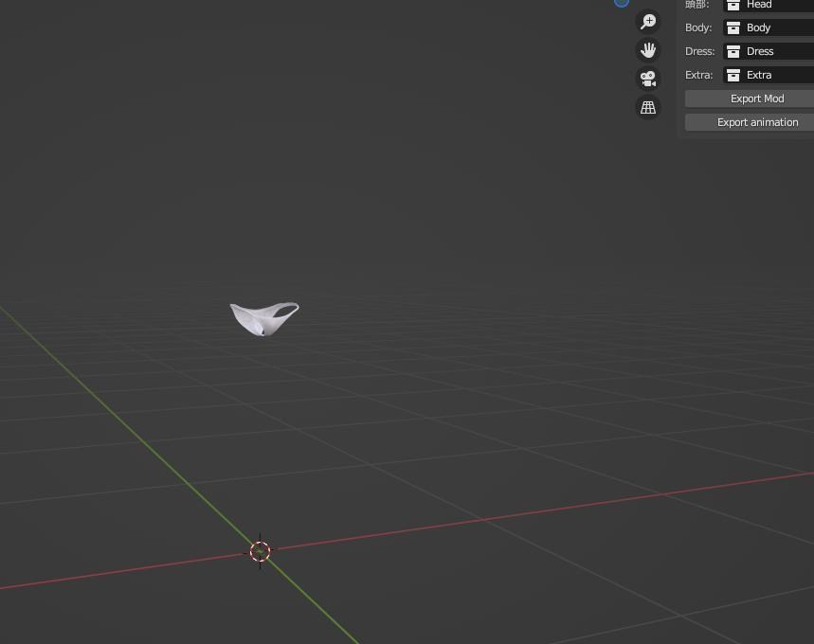
Task: Click the "Body:" label text
Action: (x=698, y=27)
